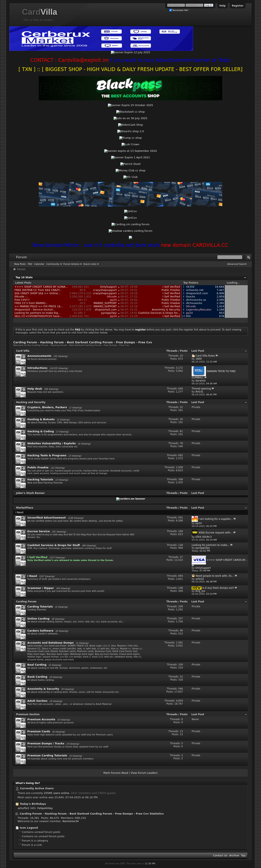Click Mark Forums Read

(116, 773)
